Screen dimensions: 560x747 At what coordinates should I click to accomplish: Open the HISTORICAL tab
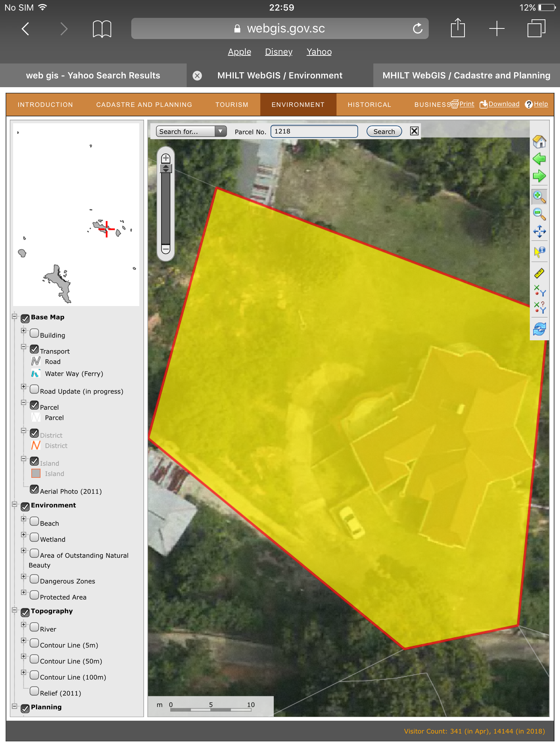[369, 105]
